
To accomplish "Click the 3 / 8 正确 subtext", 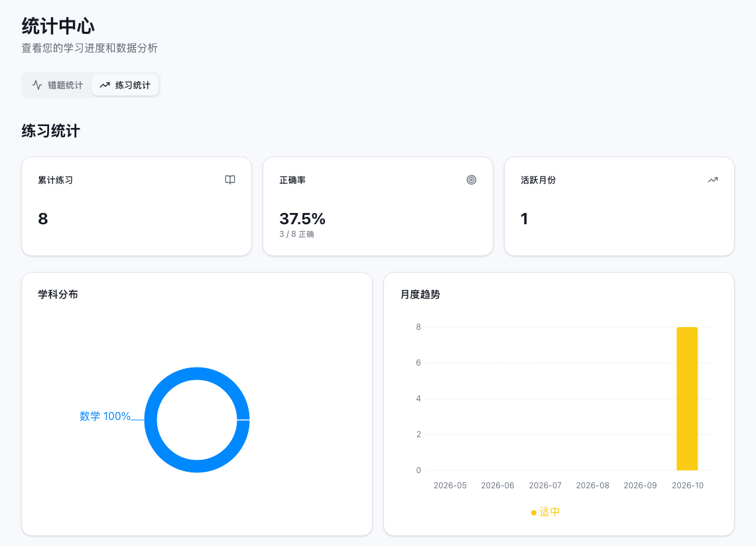I will tap(296, 234).
